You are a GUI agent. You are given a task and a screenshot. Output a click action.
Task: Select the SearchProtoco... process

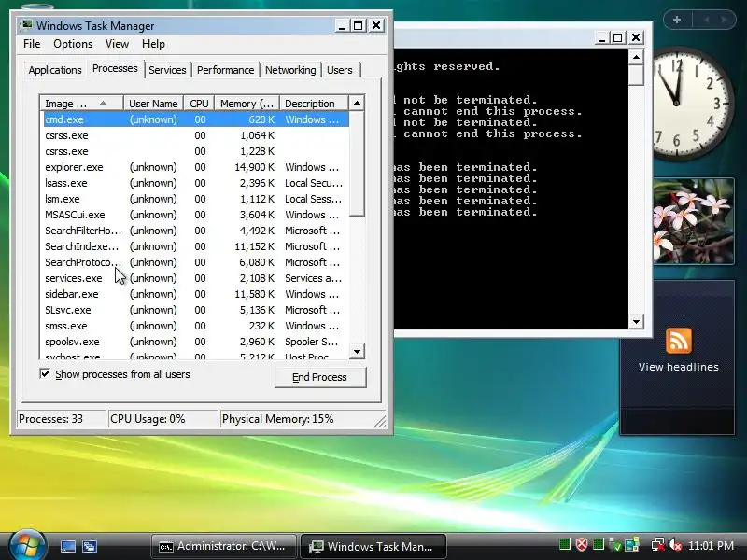pyautogui.click(x=196, y=262)
